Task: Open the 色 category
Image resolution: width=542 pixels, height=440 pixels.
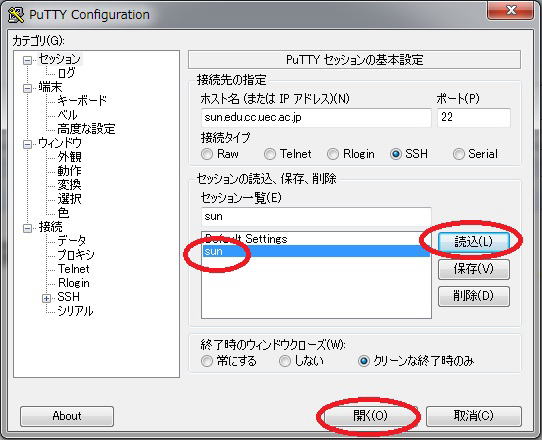Action: click(64, 213)
